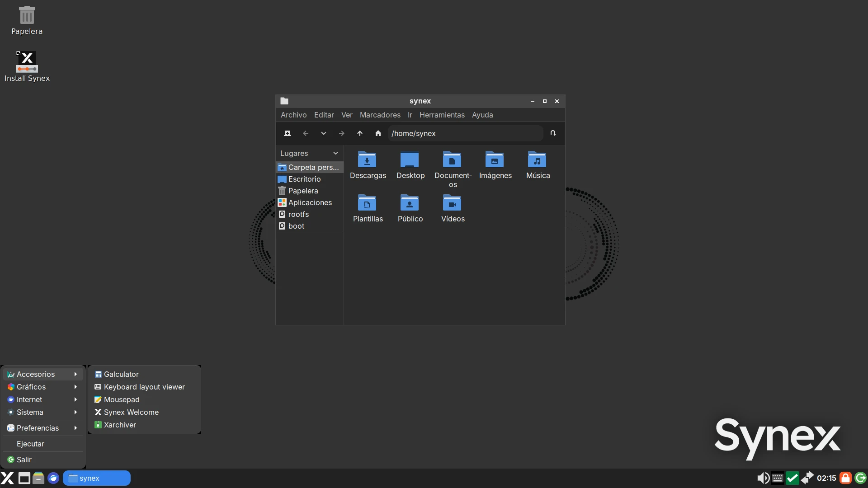This screenshot has width=868, height=488.
Task: Launch the Install Synex desktop icon
Action: point(27,66)
